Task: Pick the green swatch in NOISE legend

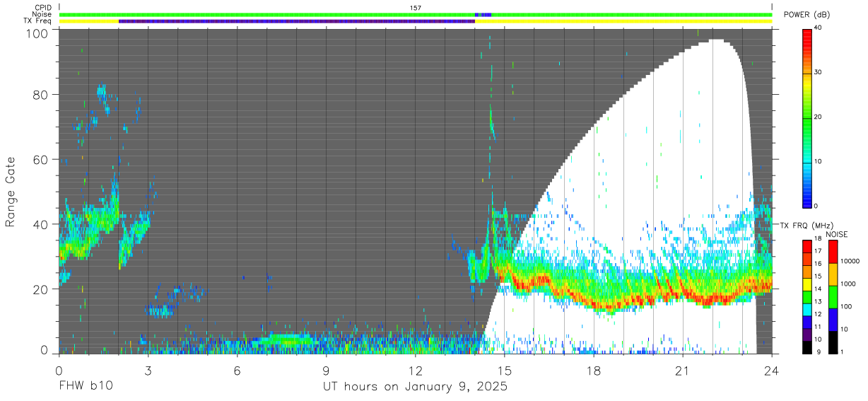Action: [x=832, y=296]
